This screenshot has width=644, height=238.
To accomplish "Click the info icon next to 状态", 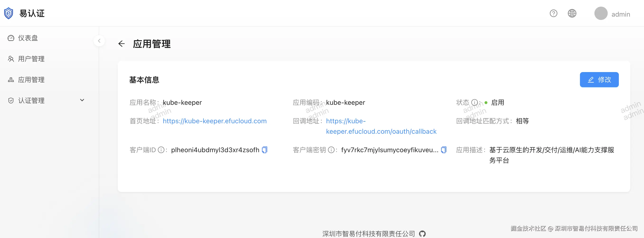I will (x=475, y=102).
